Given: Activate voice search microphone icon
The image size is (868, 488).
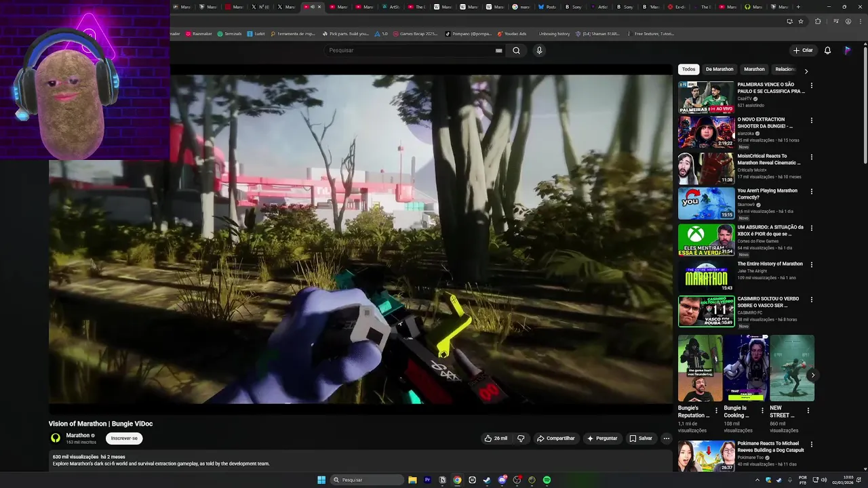Looking at the screenshot, I should pyautogui.click(x=539, y=50).
